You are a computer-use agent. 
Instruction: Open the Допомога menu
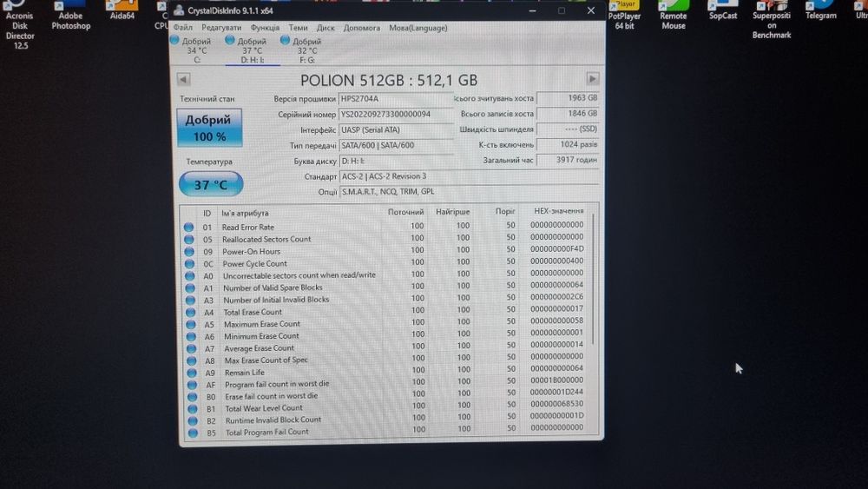[361, 28]
